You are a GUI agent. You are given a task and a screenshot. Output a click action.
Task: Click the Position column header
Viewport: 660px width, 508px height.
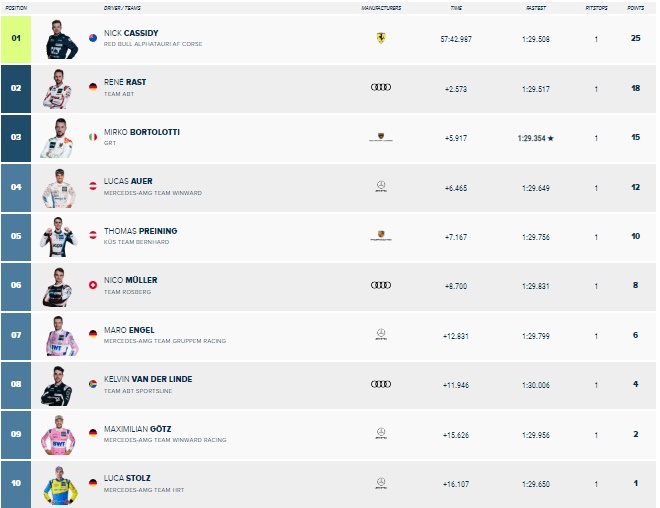(16, 8)
